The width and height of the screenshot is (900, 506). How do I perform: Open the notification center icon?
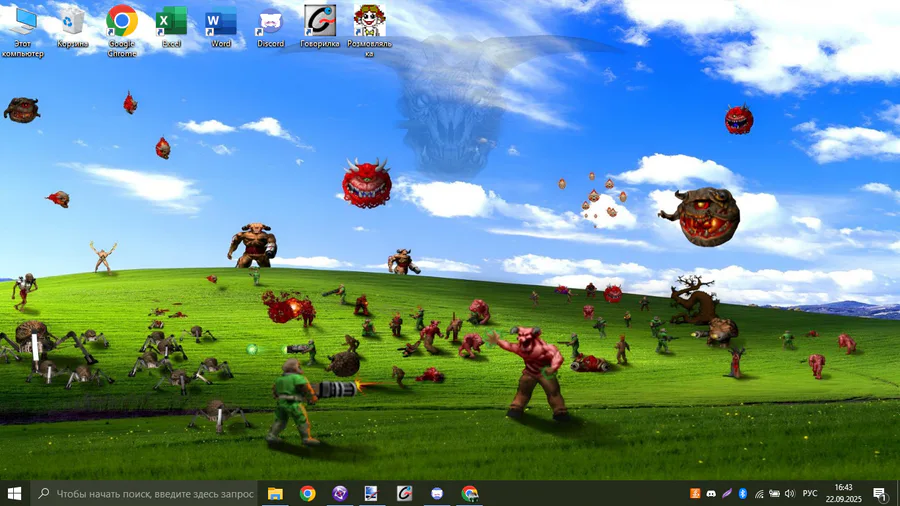(x=880, y=493)
